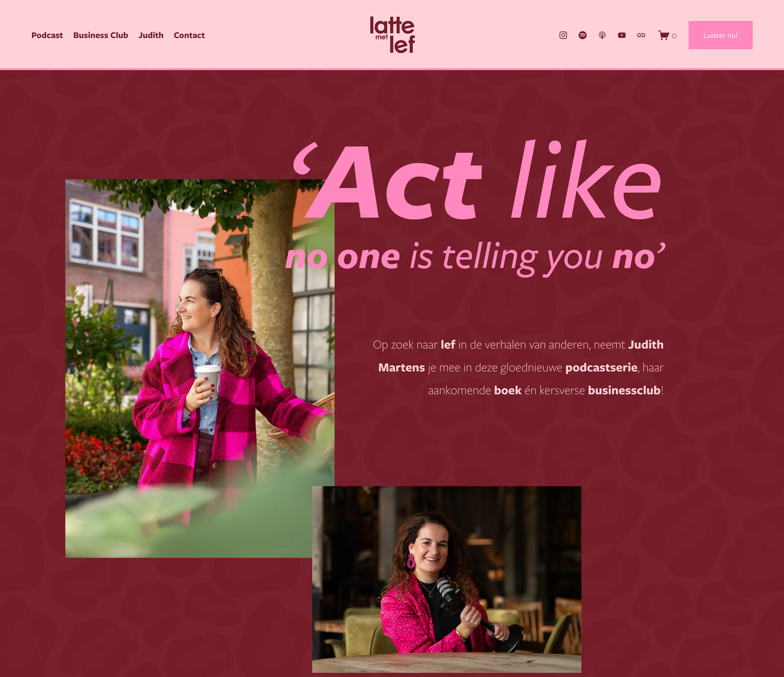Click the latte met lef logo
The height and width of the screenshot is (677, 784).
[x=392, y=35]
